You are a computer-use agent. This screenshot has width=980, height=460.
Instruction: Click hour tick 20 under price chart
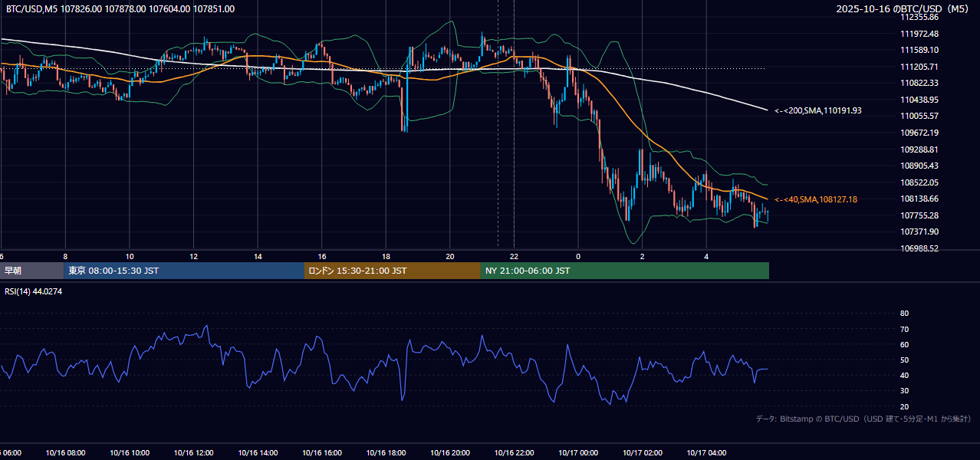[x=450, y=256]
